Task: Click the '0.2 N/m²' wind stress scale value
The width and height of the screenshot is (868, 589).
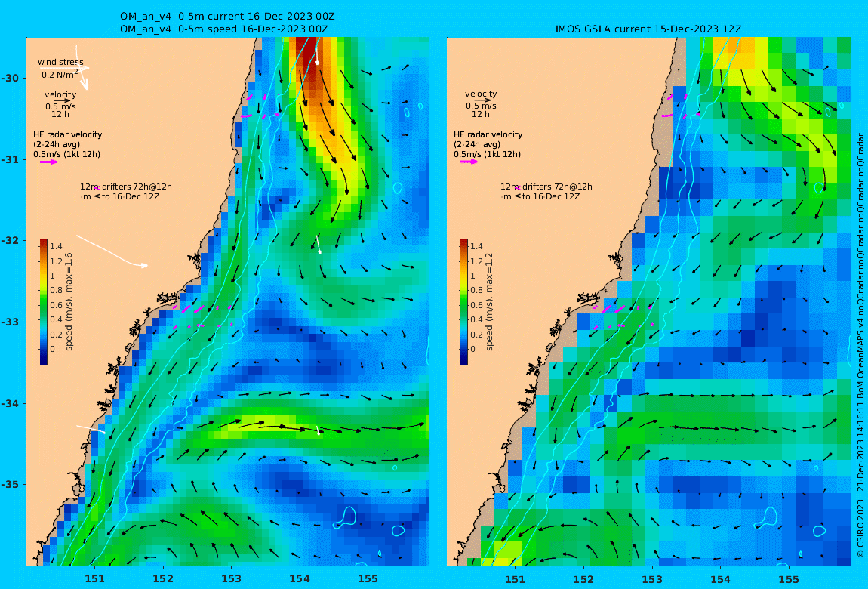Action: pos(60,74)
